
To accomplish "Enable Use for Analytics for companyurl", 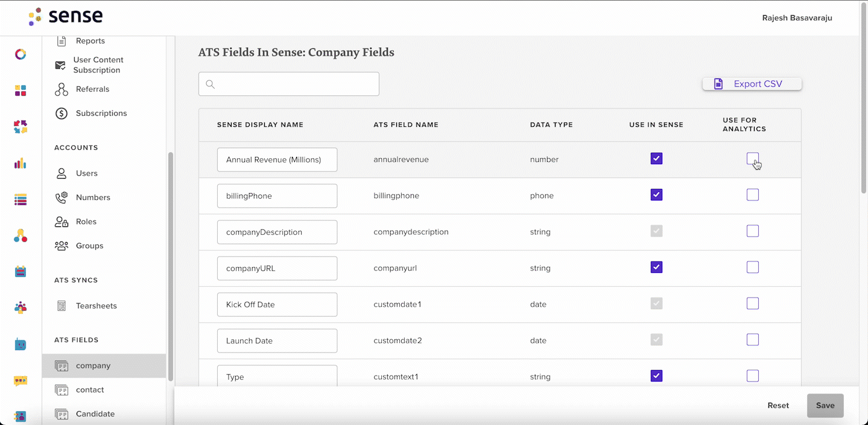I will coord(753,267).
